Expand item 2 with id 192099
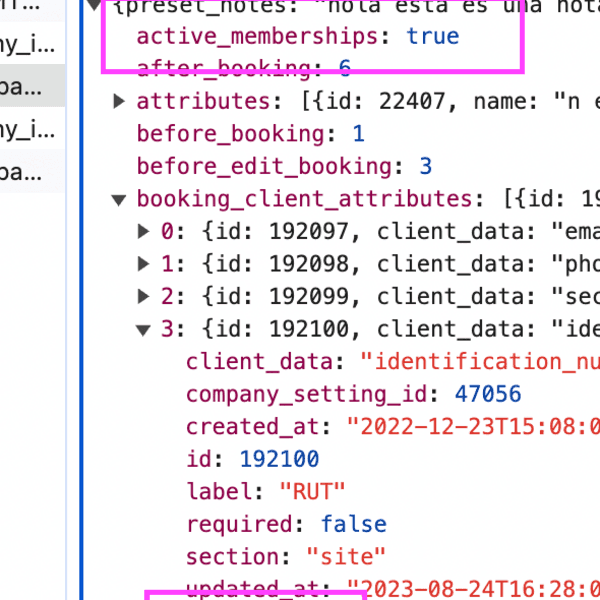This screenshot has width=600, height=600. point(144,297)
